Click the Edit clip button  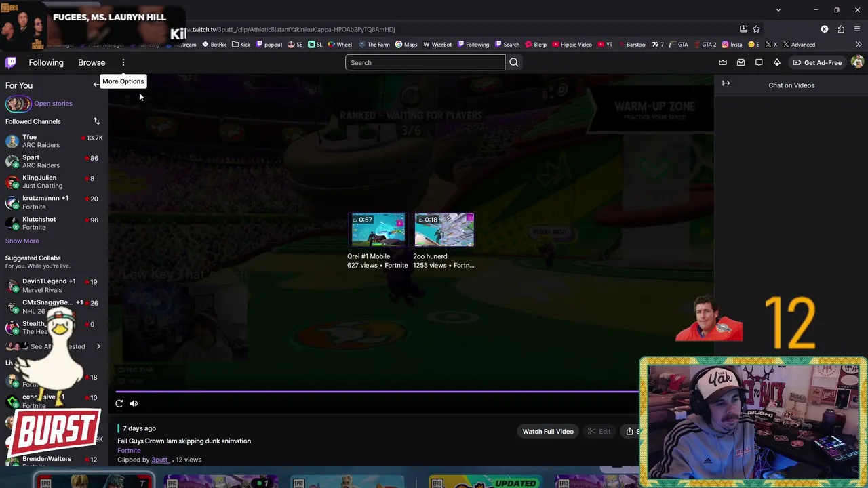[x=599, y=431]
